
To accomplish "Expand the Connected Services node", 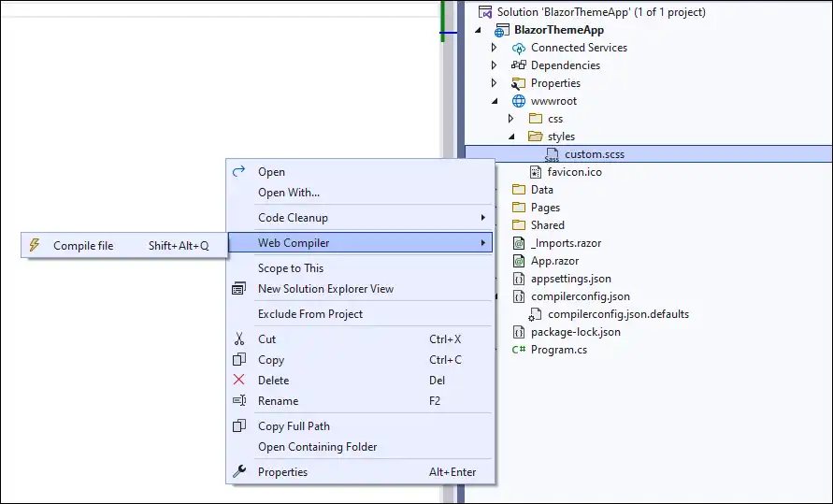I will click(x=494, y=48).
